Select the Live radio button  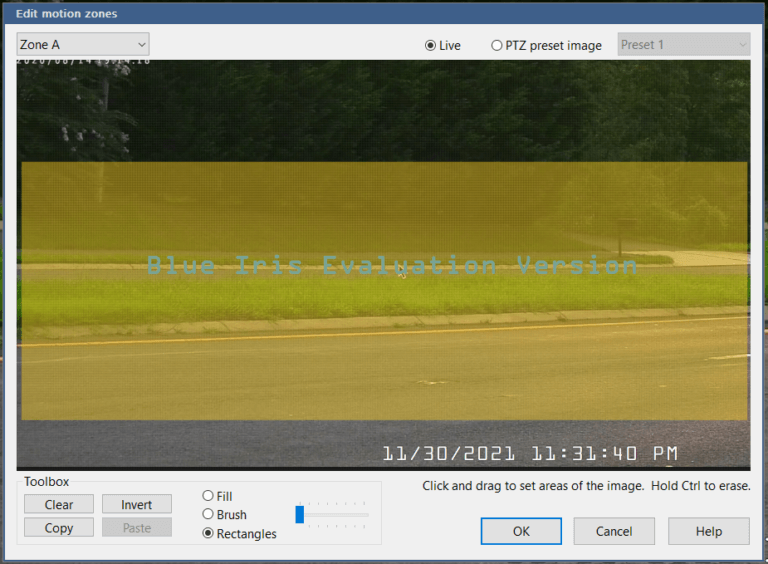(x=442, y=46)
